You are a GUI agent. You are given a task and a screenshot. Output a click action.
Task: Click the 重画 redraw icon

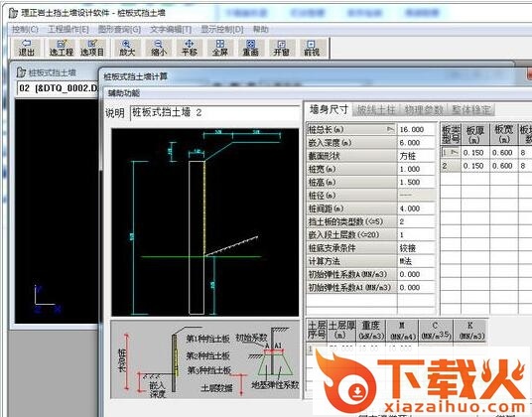(x=251, y=48)
